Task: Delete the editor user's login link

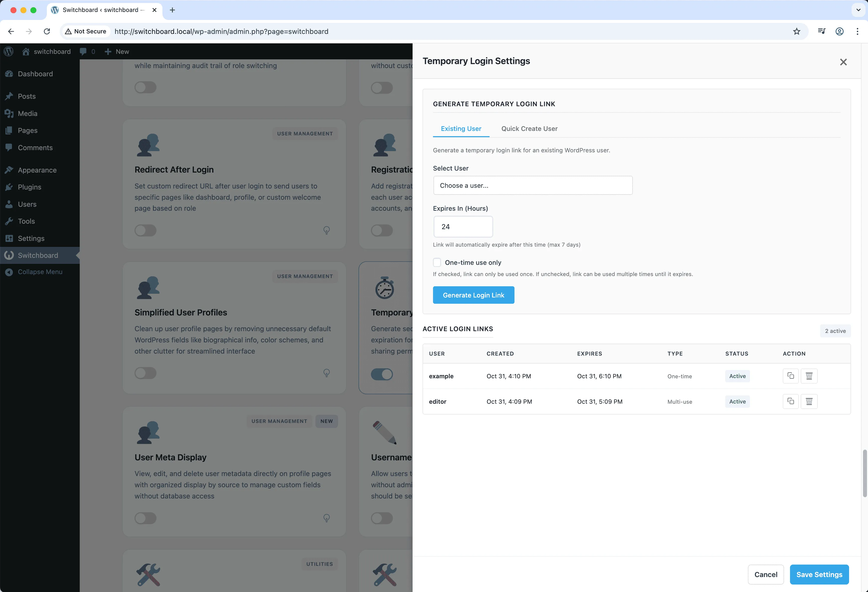Action: 809,401
